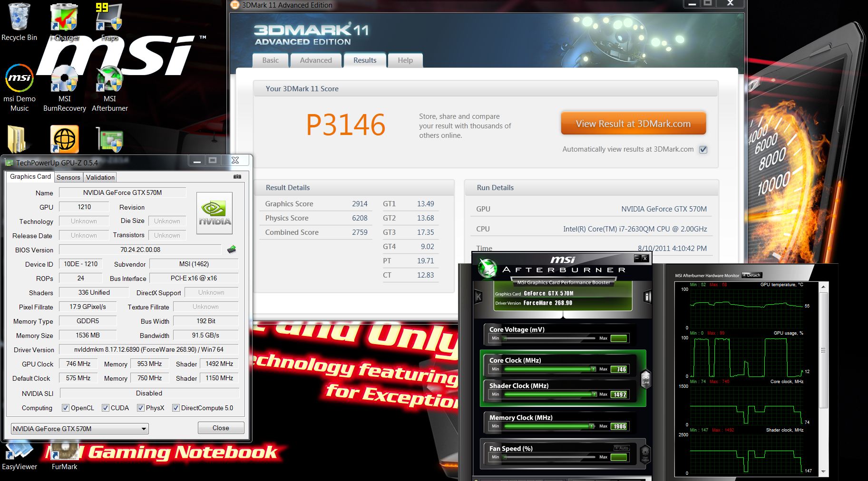Open Afterburner info via the i button
The image size is (868, 481).
point(647,297)
